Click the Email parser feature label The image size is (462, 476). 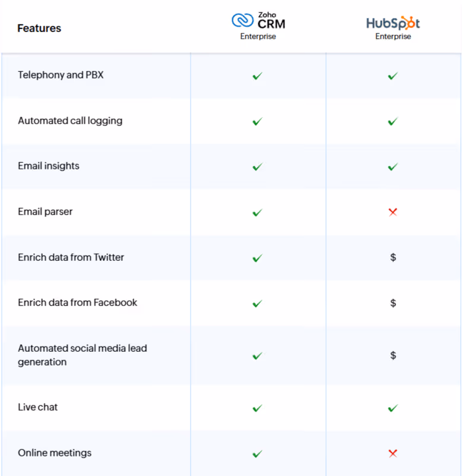(x=45, y=212)
